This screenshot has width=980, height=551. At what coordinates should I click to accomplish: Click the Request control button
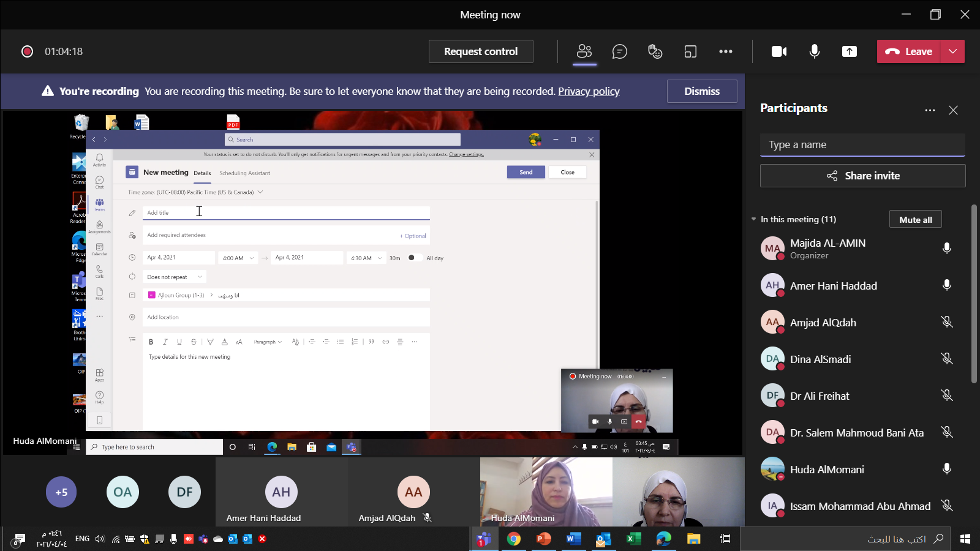click(x=481, y=51)
